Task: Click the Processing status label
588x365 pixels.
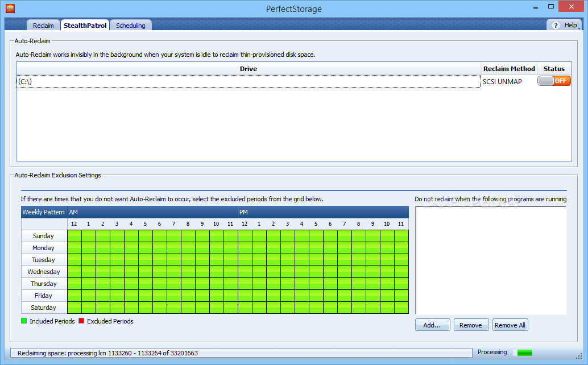Action: click(x=492, y=352)
